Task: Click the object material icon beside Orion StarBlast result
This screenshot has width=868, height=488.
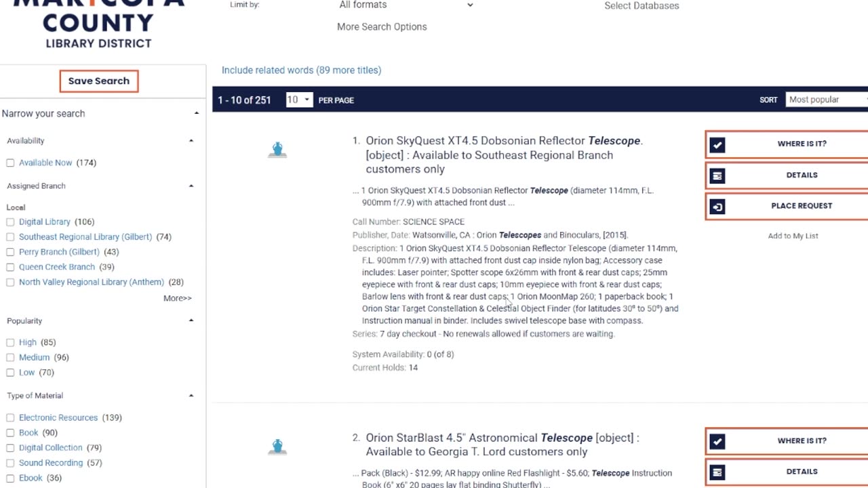Action: pyautogui.click(x=277, y=446)
